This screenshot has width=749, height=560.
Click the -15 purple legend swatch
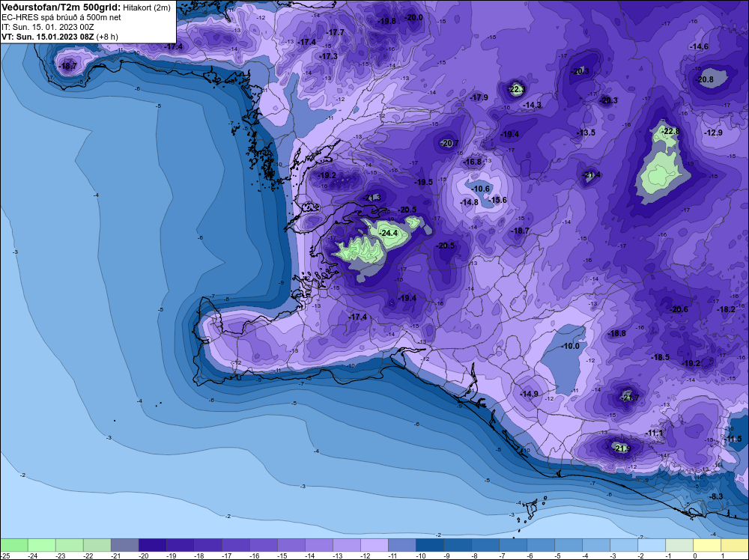(291, 545)
